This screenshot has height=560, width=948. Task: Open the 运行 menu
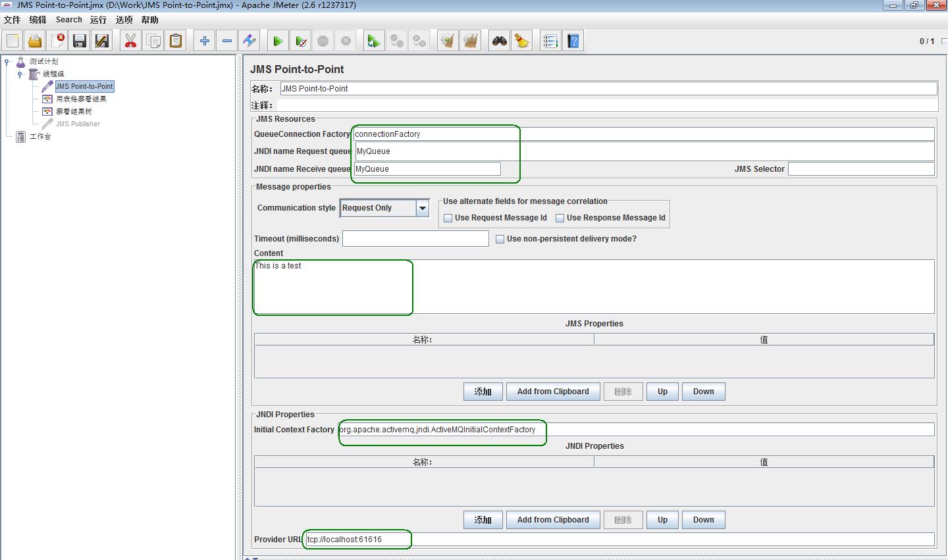click(98, 20)
